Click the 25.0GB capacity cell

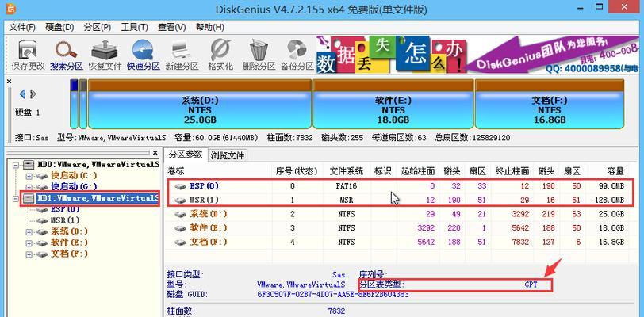(613, 214)
